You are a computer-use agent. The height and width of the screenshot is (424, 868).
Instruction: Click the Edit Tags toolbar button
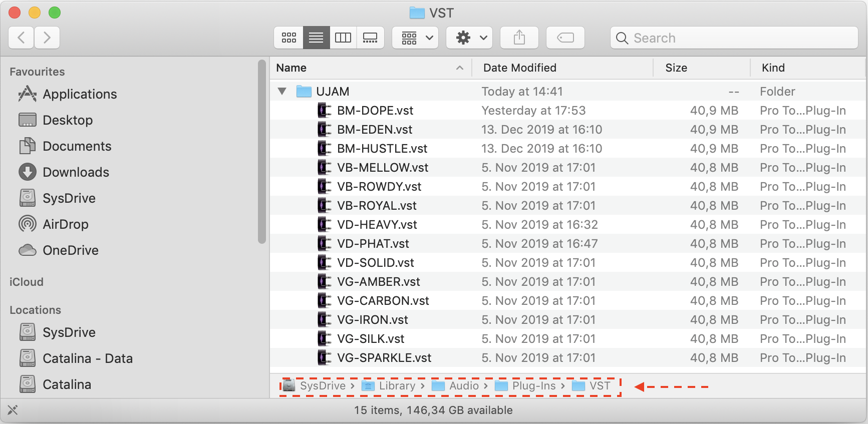(565, 38)
